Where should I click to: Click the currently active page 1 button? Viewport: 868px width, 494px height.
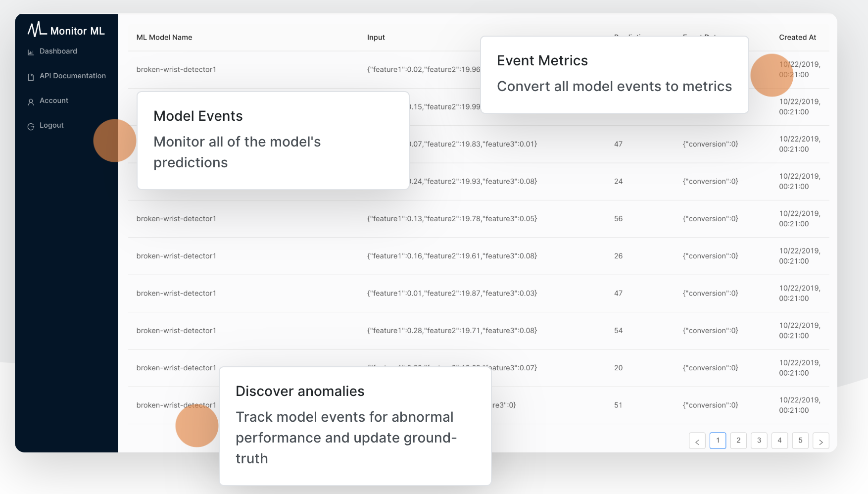[x=718, y=441]
